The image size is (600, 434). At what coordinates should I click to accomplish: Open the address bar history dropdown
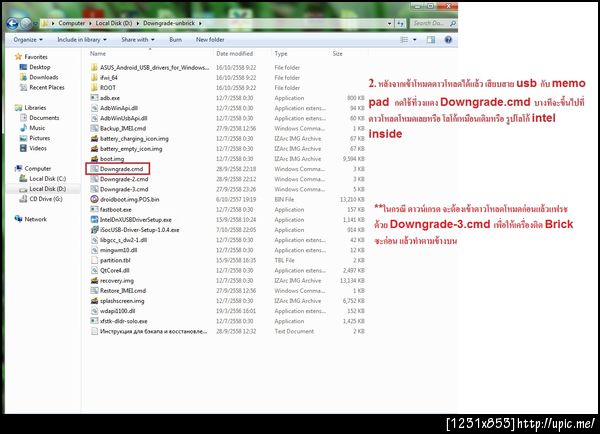[389, 23]
